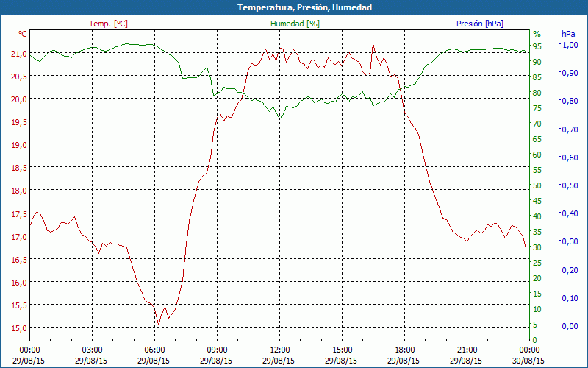
Task: Select the red 'Temp. [°C]' legend label
Action: (x=108, y=24)
